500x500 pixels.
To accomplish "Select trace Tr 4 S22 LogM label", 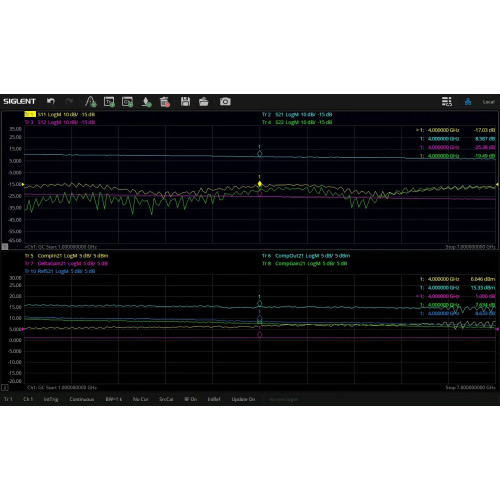I will pyautogui.click(x=297, y=122).
